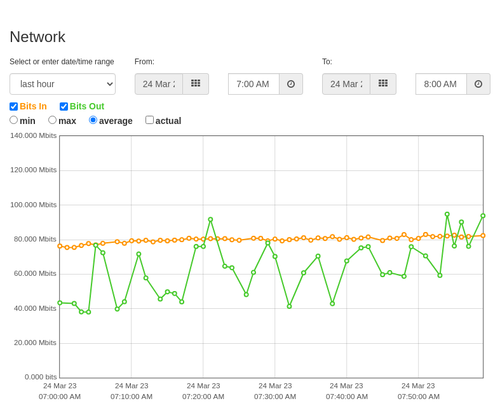Click the 140.000 Mbits axis label
Viewport: 500px width, 403px height.
coord(33,135)
